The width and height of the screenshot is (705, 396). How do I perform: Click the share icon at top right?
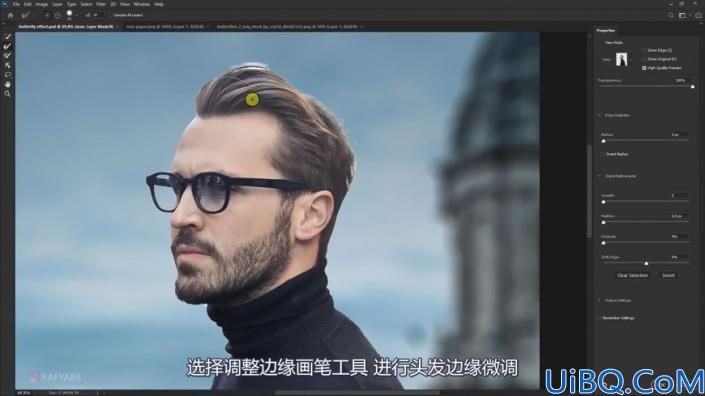coord(698,15)
